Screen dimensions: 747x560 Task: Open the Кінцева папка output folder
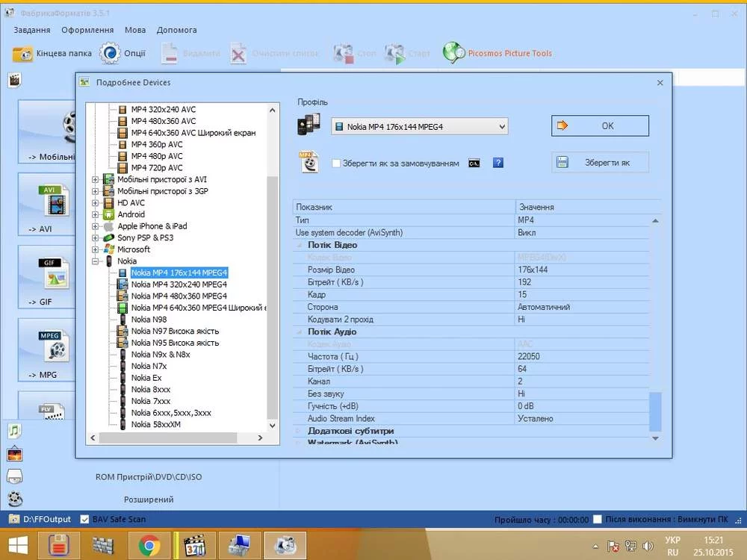[53, 54]
